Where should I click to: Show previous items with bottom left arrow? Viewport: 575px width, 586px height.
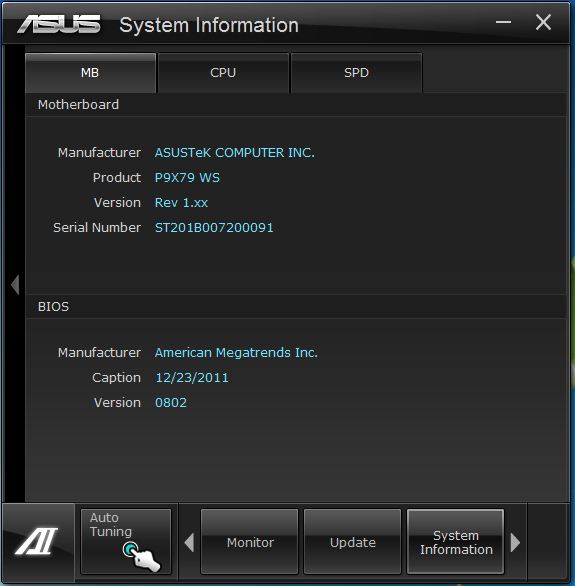tap(189, 542)
